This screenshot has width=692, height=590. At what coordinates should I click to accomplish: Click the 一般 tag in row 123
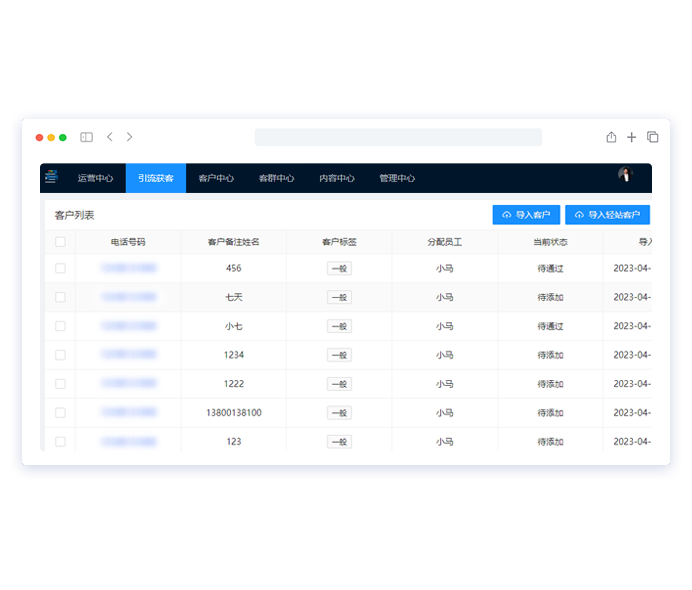point(339,442)
